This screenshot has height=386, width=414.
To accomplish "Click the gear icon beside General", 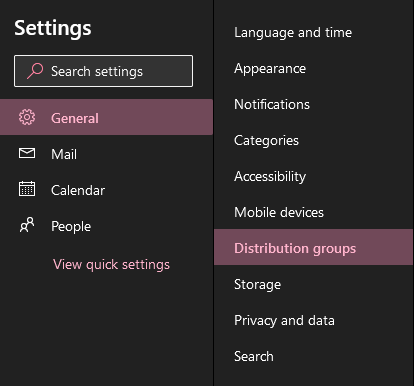I will click(27, 117).
